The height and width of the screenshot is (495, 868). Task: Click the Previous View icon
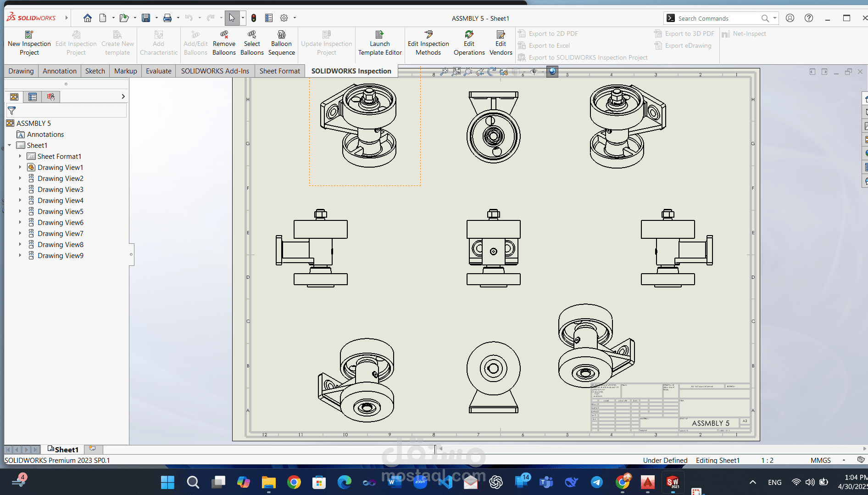480,72
